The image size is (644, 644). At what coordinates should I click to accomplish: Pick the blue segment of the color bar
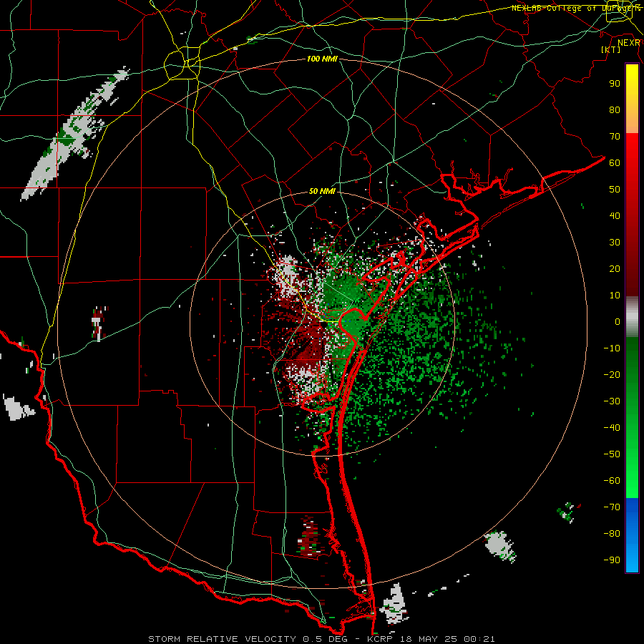coord(632,535)
